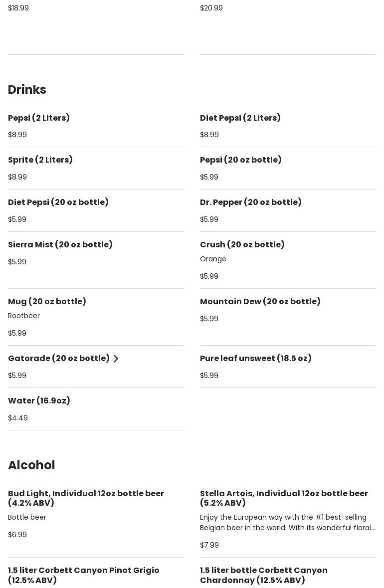
Task: Select Pepsi (20 oz bottle)
Action: point(241,160)
